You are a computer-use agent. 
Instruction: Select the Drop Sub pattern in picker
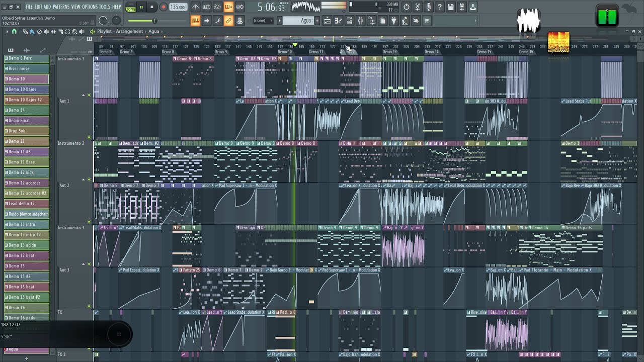click(x=26, y=131)
